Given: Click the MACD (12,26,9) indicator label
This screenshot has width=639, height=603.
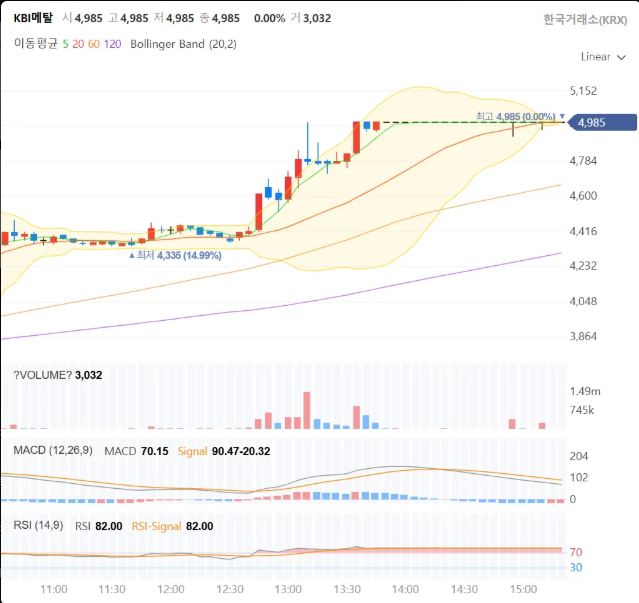Looking at the screenshot, I should (x=53, y=450).
